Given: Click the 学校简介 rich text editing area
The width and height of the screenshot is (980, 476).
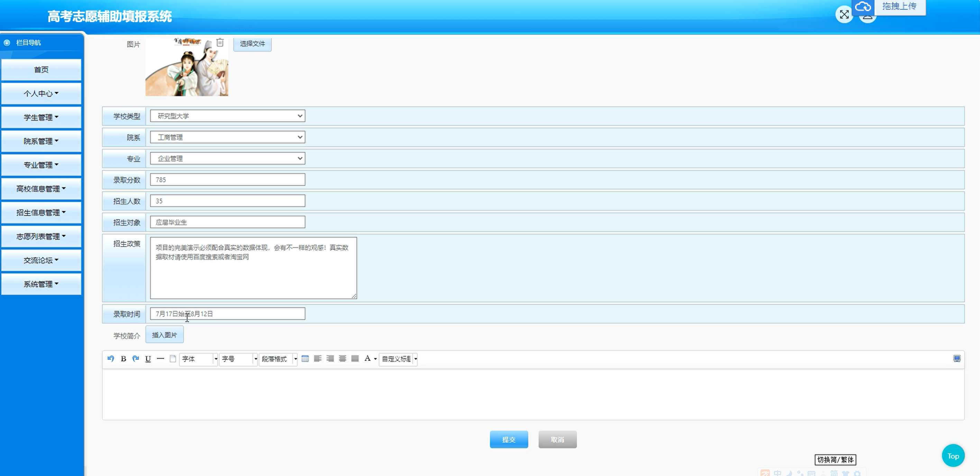Looking at the screenshot, I should 533,394.
